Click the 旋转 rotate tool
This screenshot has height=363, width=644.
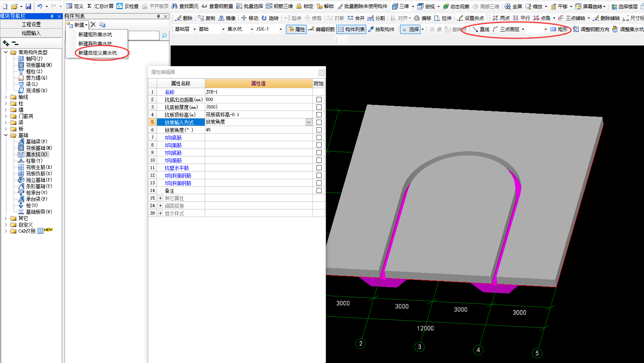pyautogui.click(x=270, y=18)
